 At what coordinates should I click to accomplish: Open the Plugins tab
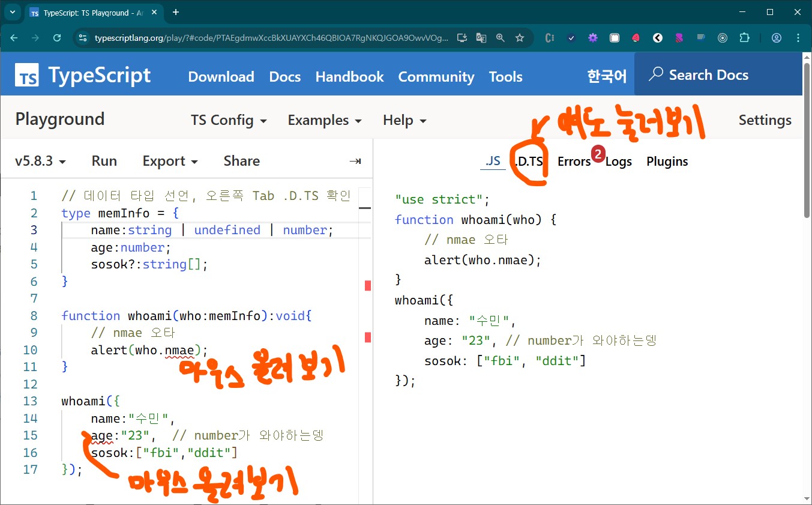click(x=667, y=161)
